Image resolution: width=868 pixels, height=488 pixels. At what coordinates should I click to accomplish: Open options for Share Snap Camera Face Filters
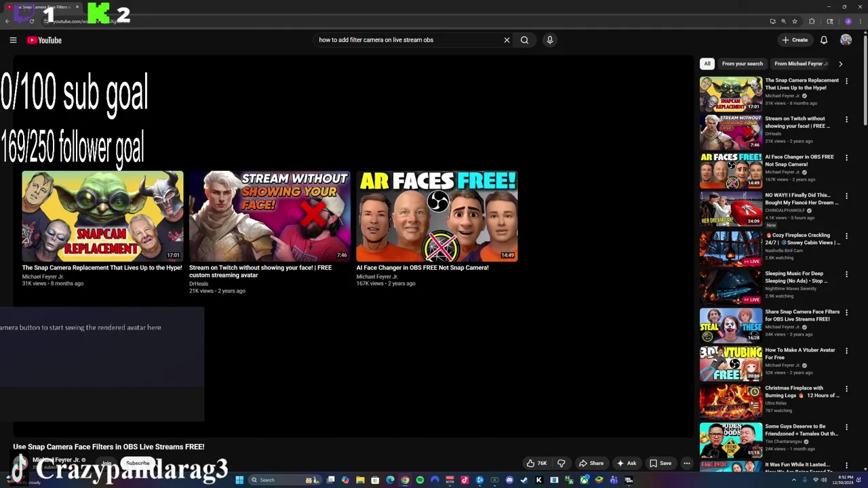click(x=846, y=312)
